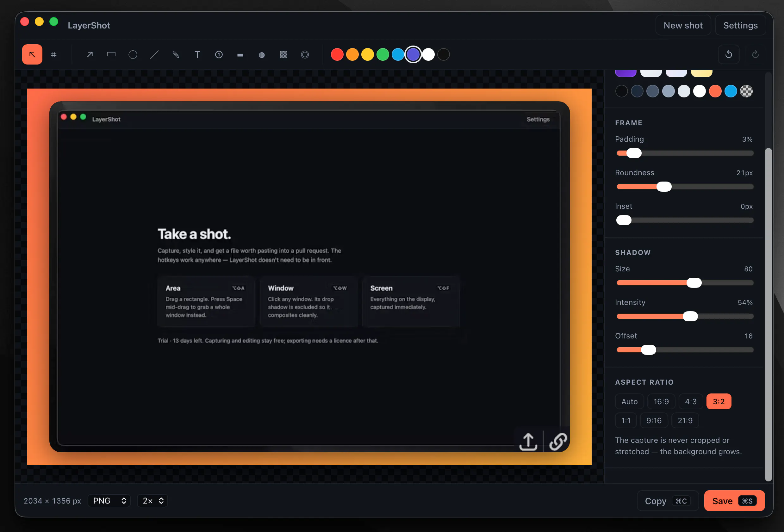The height and width of the screenshot is (532, 784).
Task: Choose the ellipse outline tool
Action: click(133, 54)
